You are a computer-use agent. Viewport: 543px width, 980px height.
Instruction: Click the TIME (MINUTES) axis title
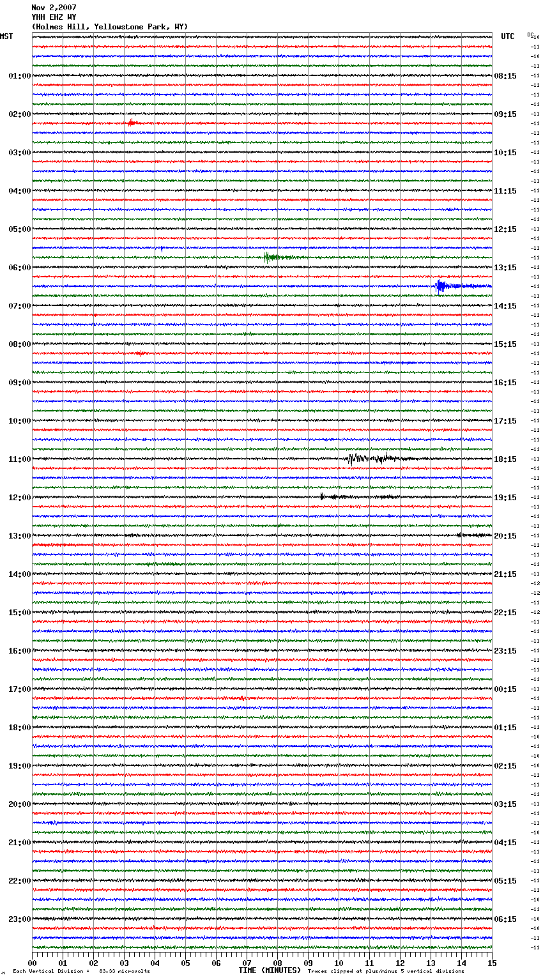click(270, 970)
